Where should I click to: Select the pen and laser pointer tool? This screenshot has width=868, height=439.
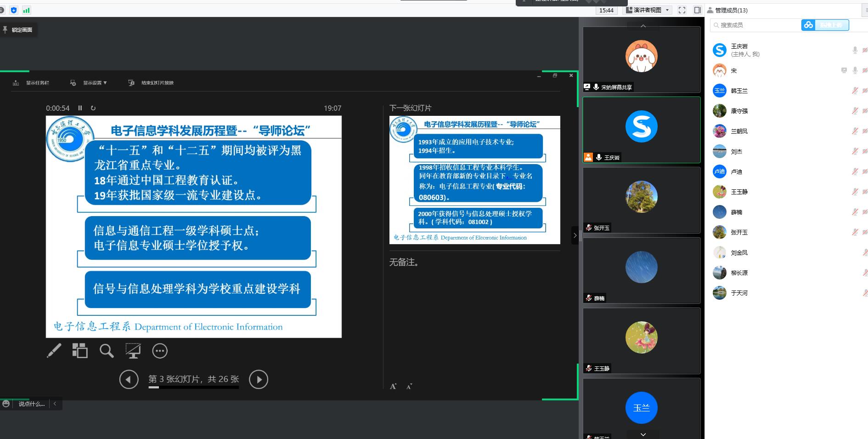(x=54, y=351)
